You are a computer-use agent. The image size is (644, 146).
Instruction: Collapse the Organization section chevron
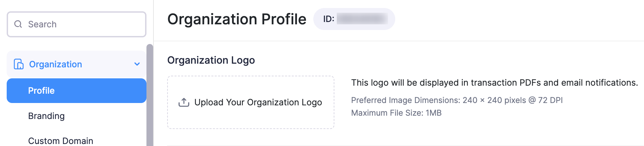point(137,64)
